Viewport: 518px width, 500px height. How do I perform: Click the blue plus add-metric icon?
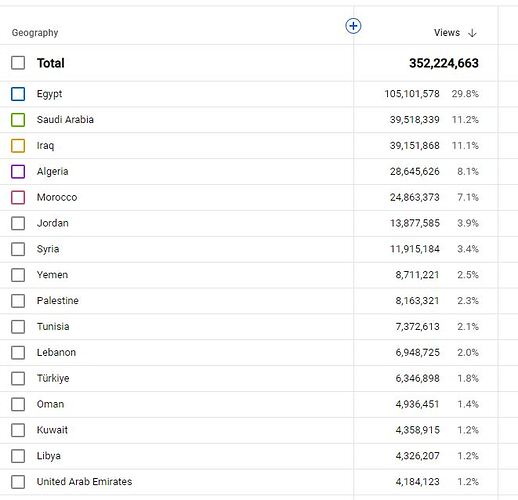tap(353, 26)
